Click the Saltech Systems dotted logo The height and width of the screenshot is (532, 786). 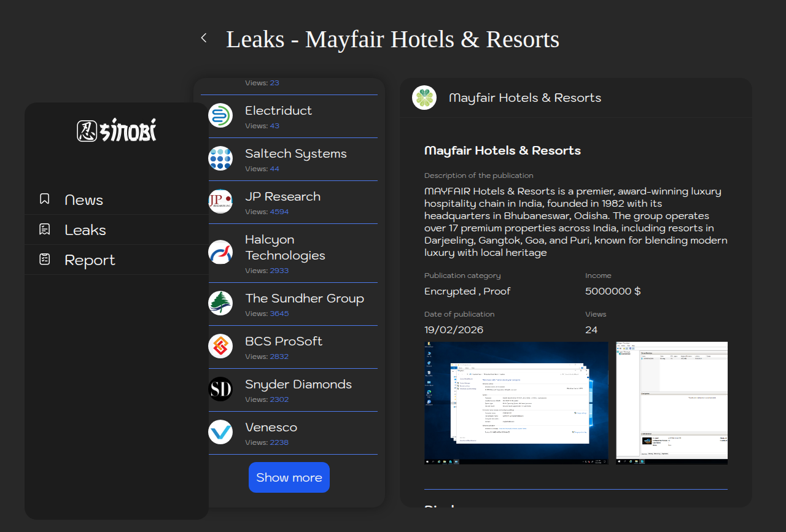[x=220, y=158]
